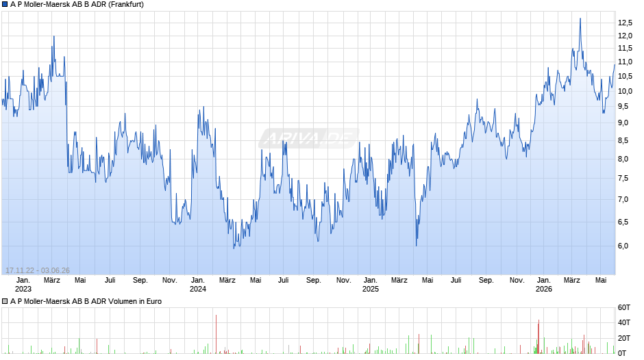Click the gray legend square beside the Volumen title
644x360 pixels.
pos(5,301)
